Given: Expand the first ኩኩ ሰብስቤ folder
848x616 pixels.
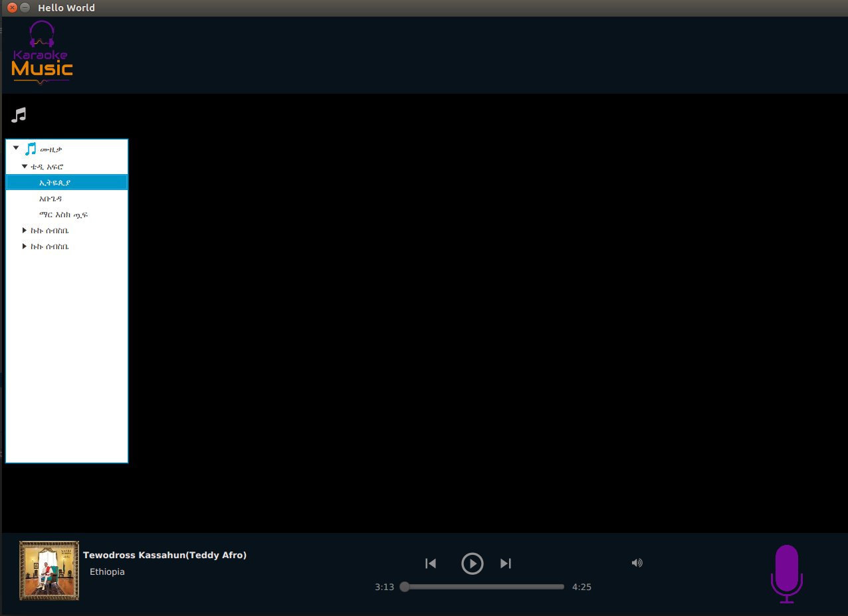Looking at the screenshot, I should pyautogui.click(x=25, y=231).
